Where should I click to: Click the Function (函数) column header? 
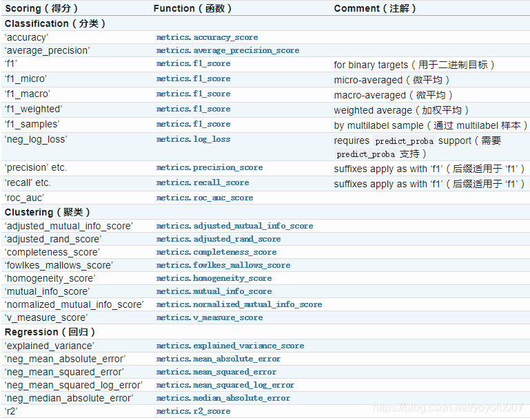click(192, 8)
